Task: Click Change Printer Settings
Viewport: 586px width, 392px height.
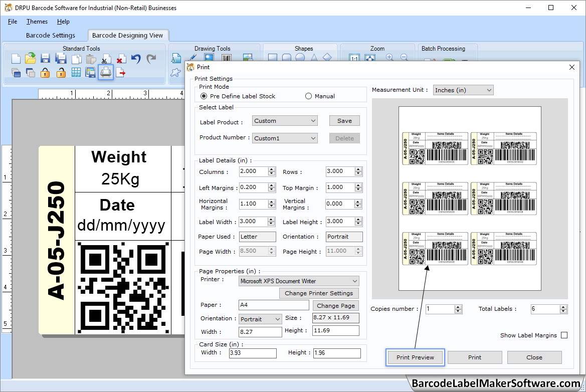Action: (319, 293)
